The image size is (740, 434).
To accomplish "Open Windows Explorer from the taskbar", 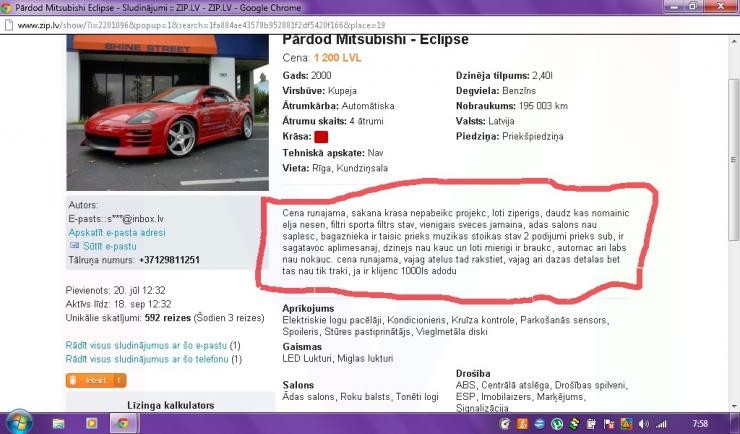I will [x=59, y=422].
